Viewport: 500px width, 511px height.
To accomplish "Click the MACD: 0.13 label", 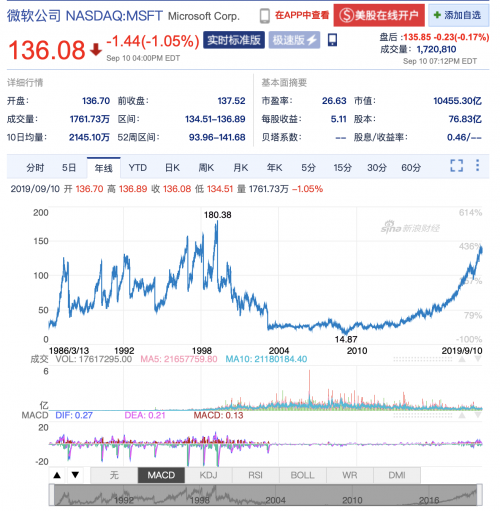I will coord(218,415).
